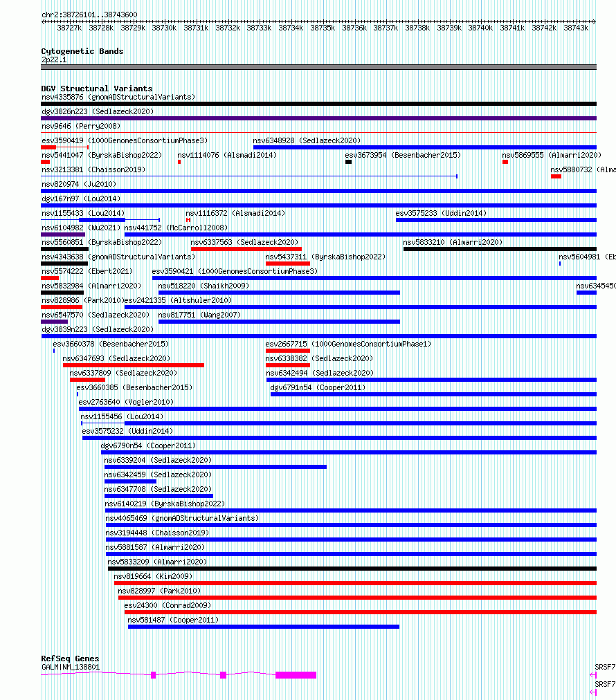Open the nsv6338382 Sedlazeck2020 label
This screenshot has width=616, height=700.
pos(319,358)
